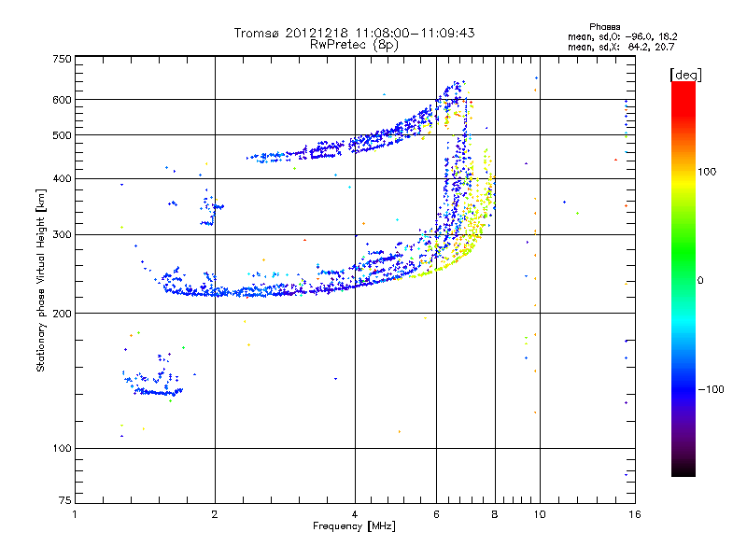The height and width of the screenshot is (560, 747).
Task: Click colorbar tick label 100
Action: pos(707,172)
